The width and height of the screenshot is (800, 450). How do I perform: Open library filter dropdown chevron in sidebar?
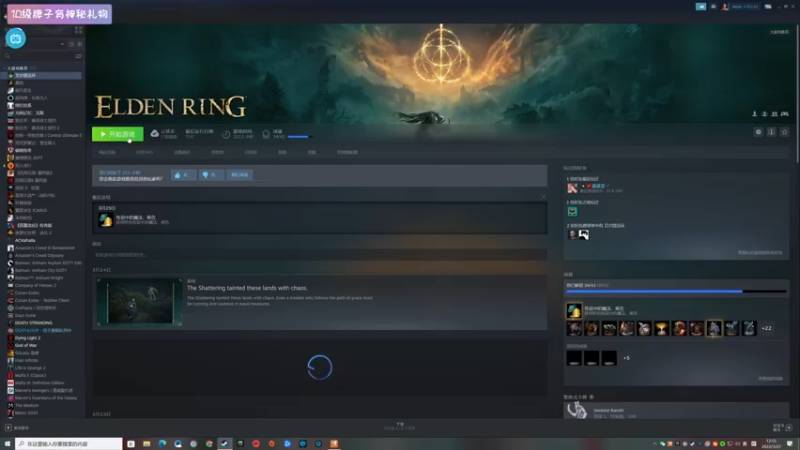point(62,44)
